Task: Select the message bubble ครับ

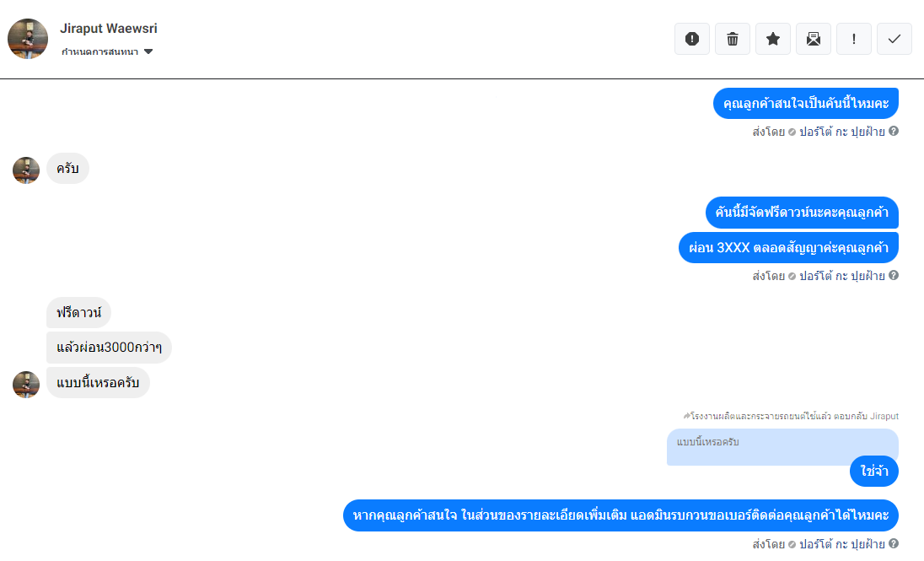Action: click(x=67, y=169)
